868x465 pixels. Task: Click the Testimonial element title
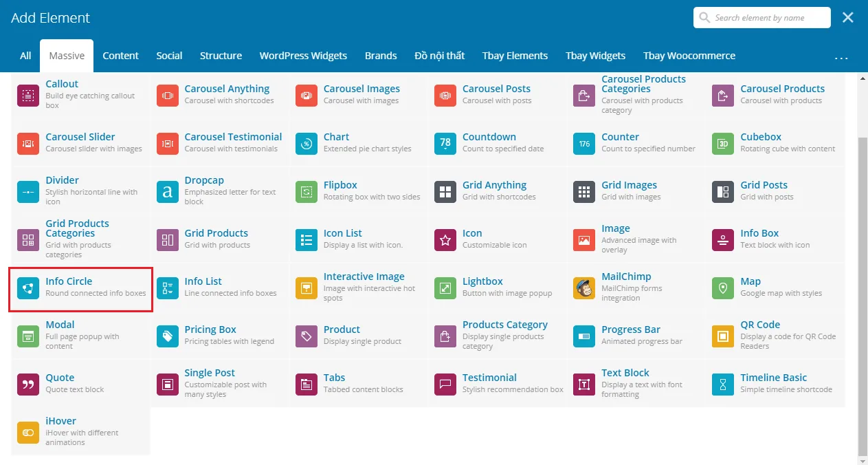coord(489,378)
